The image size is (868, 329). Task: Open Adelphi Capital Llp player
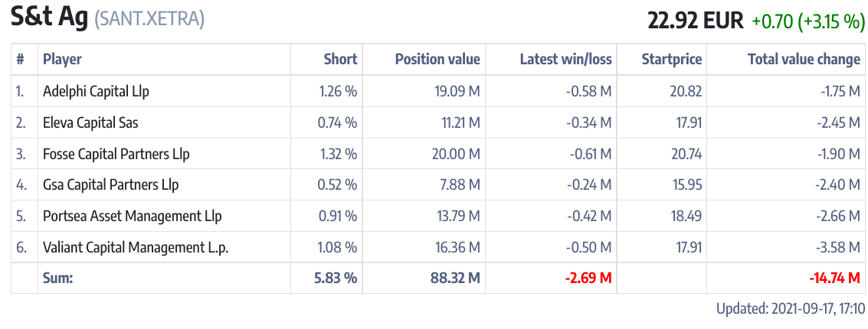click(96, 91)
